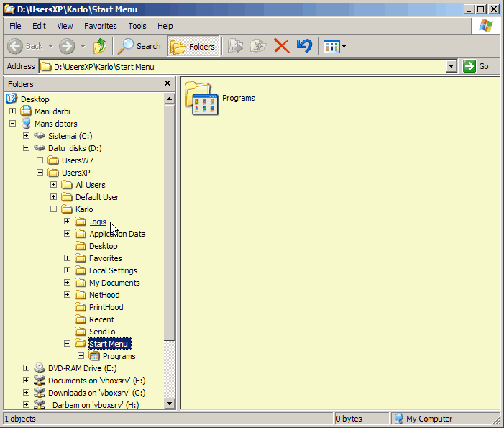The image size is (504, 428).
Task: Click folder tree scrollbar up arrow
Action: point(170,99)
